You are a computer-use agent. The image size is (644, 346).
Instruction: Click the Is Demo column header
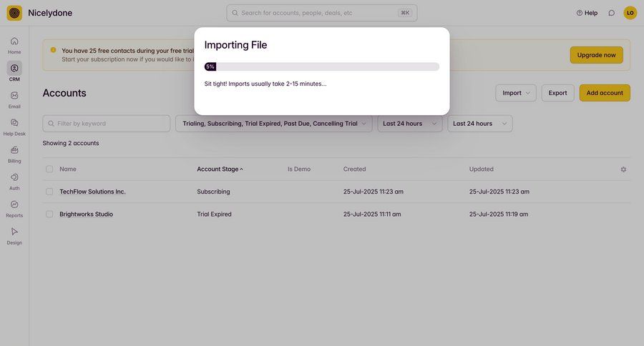[x=299, y=169]
